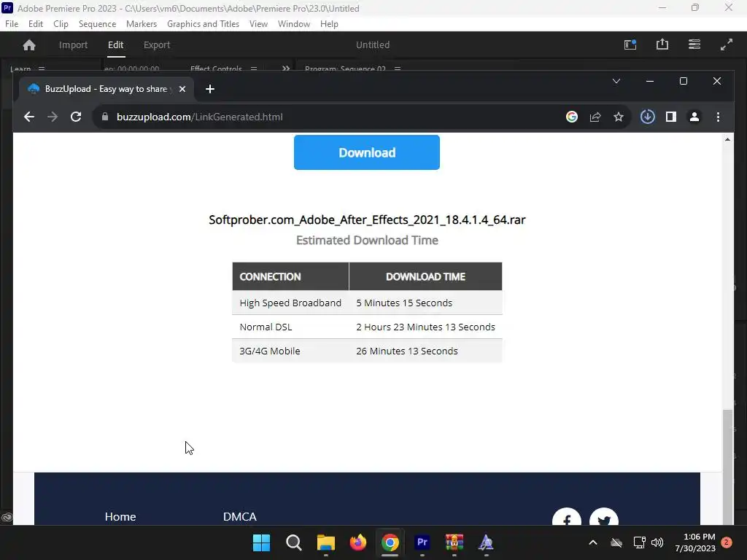Show more Premiere panels double chevron
This screenshot has height=560, width=747.
click(x=286, y=69)
